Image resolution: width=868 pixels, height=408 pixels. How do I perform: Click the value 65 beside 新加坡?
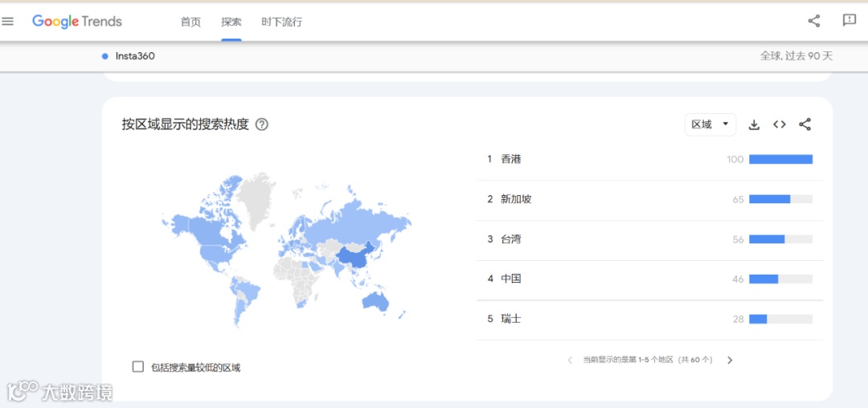pyautogui.click(x=738, y=199)
